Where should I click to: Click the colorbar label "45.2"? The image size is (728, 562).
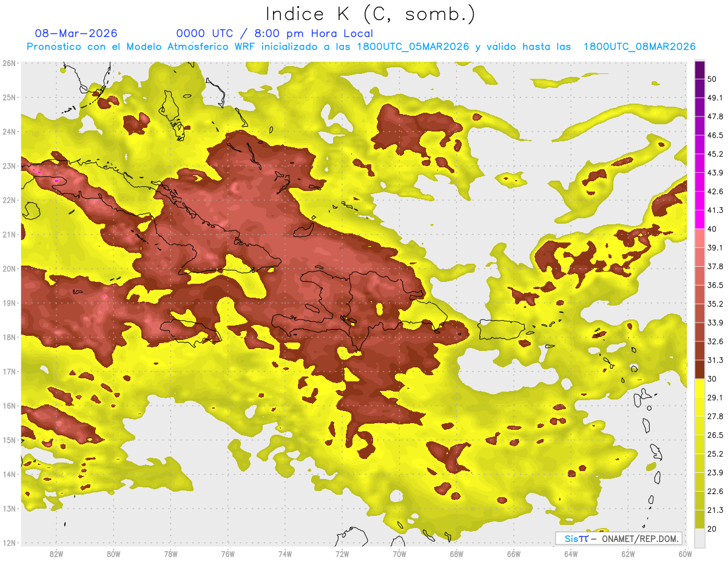[x=715, y=154]
